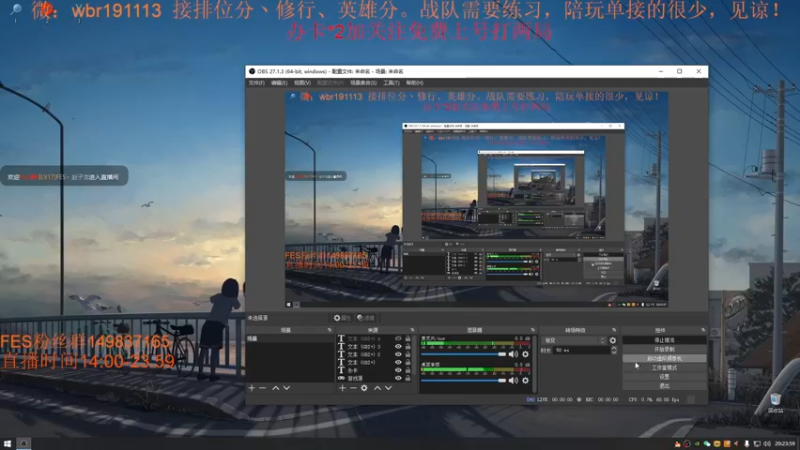Open source Properties (属性) gear button
This screenshot has width=800, height=450.
[342, 318]
